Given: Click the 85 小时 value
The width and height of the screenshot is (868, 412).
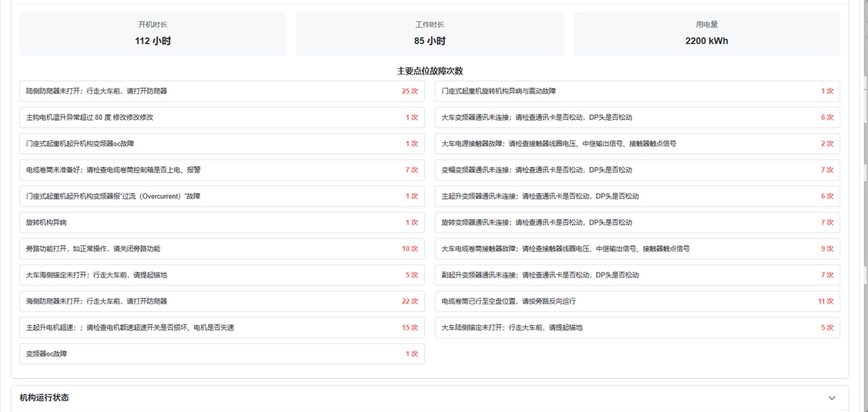Looking at the screenshot, I should coord(430,41).
